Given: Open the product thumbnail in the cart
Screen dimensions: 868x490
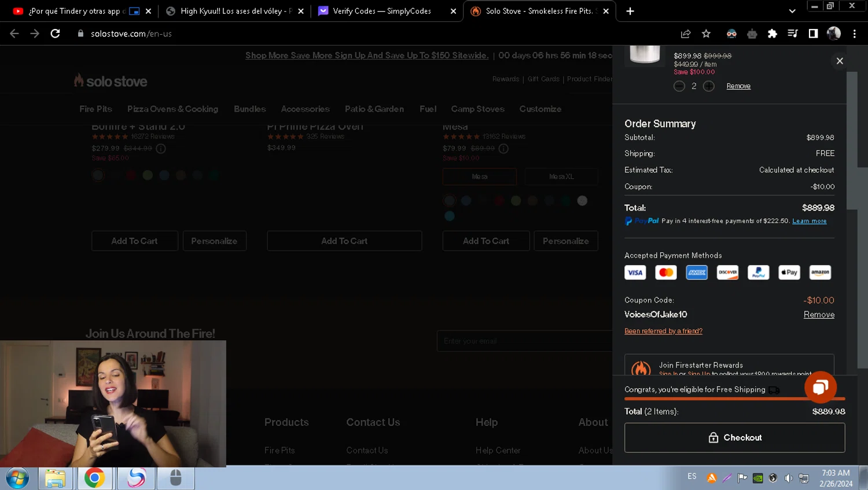Looking at the screenshot, I should [x=645, y=56].
